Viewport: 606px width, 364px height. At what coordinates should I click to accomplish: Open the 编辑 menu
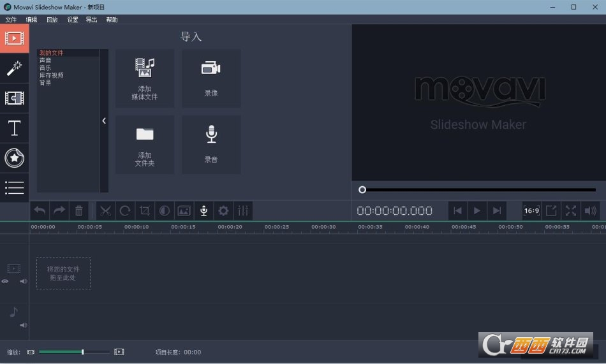coord(31,20)
